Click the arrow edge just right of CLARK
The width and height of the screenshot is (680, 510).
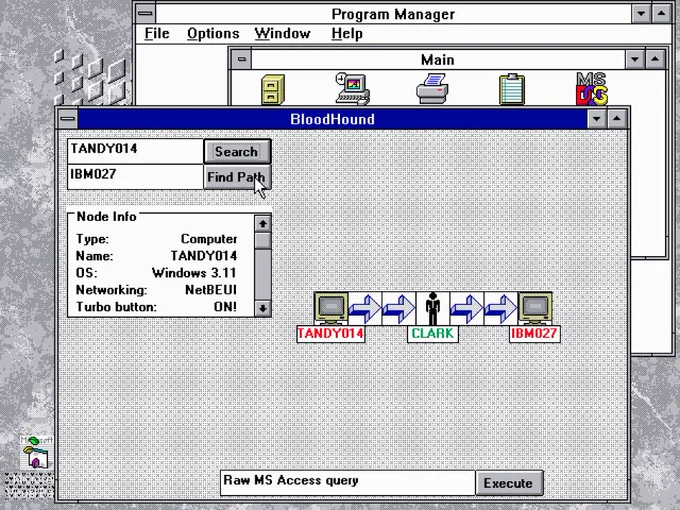point(466,308)
